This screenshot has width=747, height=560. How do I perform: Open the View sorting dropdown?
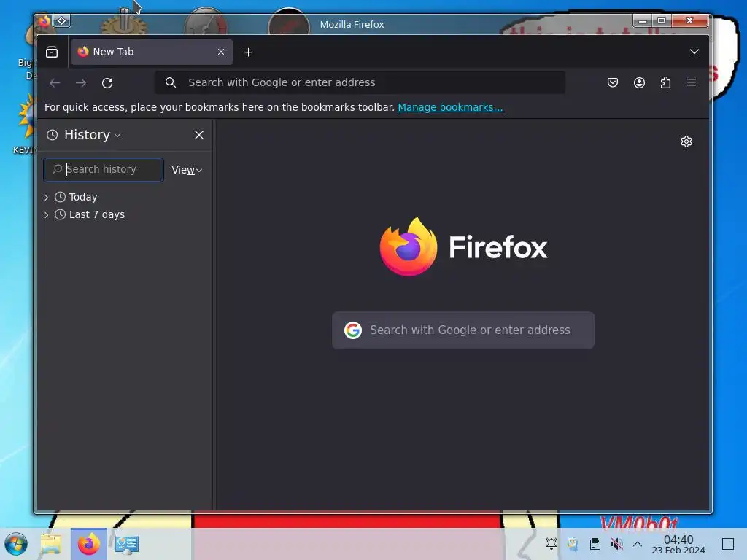coord(187,170)
